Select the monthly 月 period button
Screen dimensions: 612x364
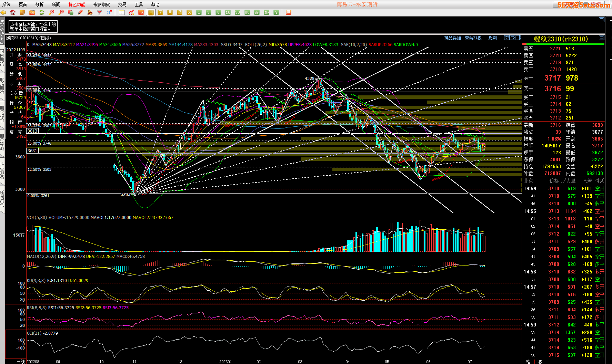170,12
